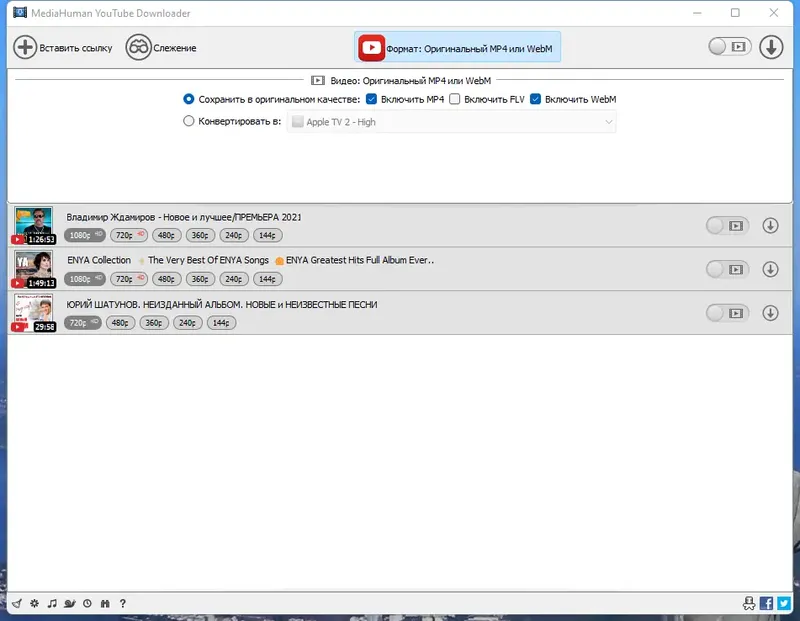This screenshot has width=800, height=621.
Task: Choose 240p for Владимир Ждамиров video
Action: 234,235
